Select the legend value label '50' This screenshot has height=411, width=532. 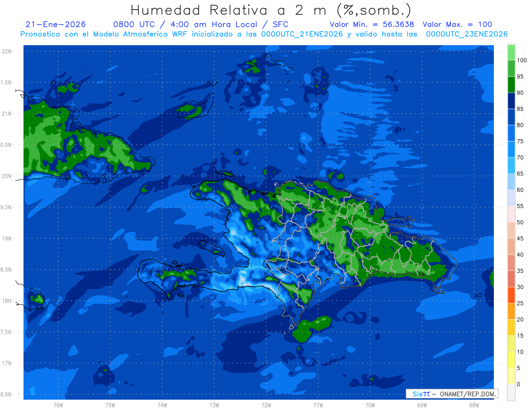pyautogui.click(x=520, y=222)
